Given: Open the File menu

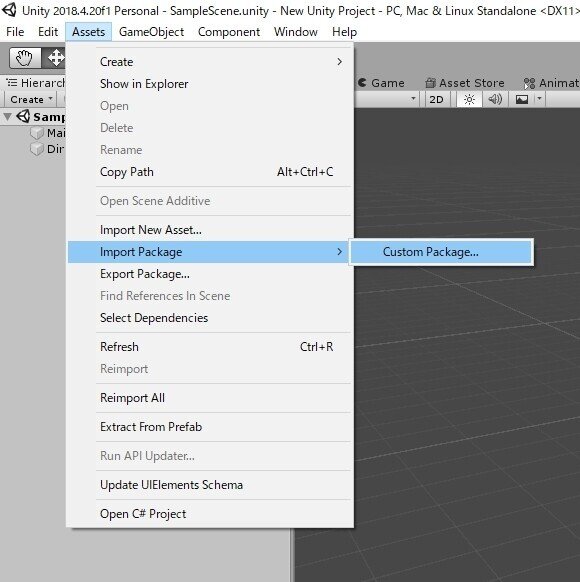Looking at the screenshot, I should point(15,32).
